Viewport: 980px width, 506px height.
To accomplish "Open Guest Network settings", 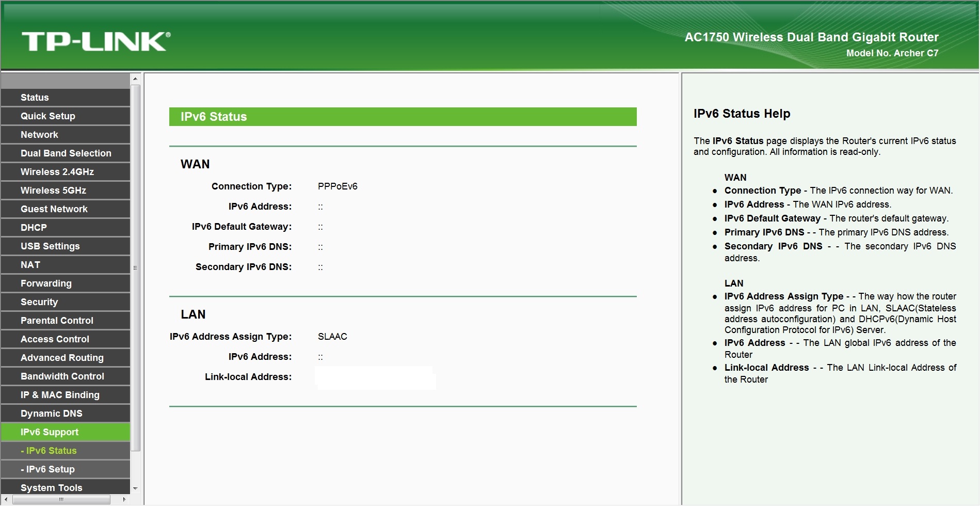I will click(x=66, y=209).
